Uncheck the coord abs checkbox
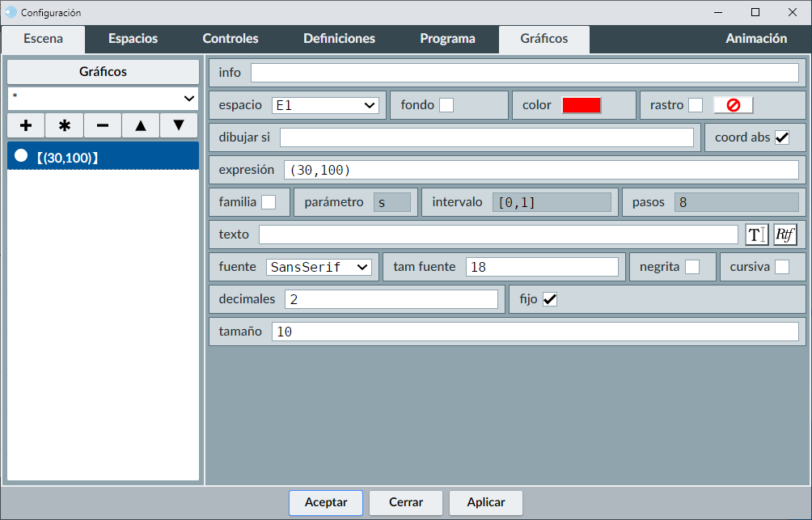This screenshot has width=812, height=520. tap(781, 137)
